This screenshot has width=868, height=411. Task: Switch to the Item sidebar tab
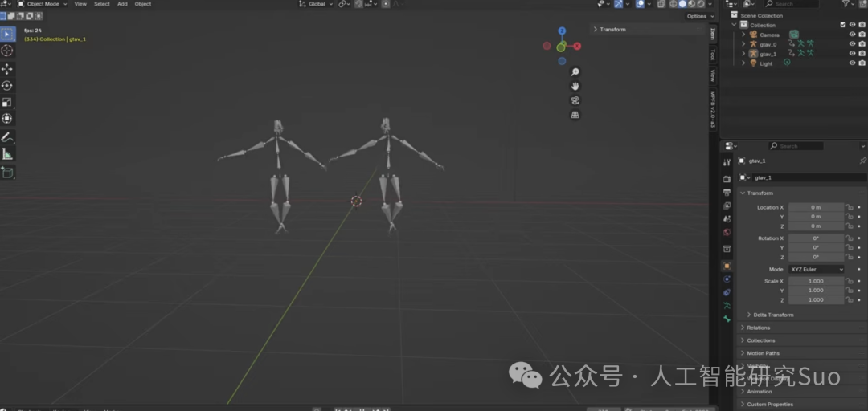point(713,35)
